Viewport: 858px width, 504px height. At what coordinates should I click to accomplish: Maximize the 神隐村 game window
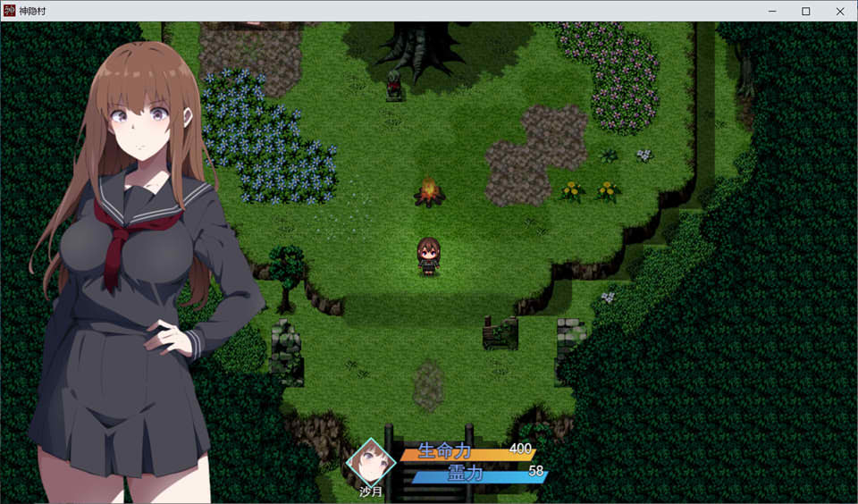805,11
